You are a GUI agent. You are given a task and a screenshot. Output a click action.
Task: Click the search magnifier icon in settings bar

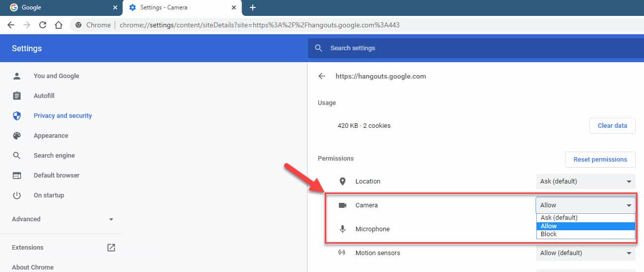[319, 48]
